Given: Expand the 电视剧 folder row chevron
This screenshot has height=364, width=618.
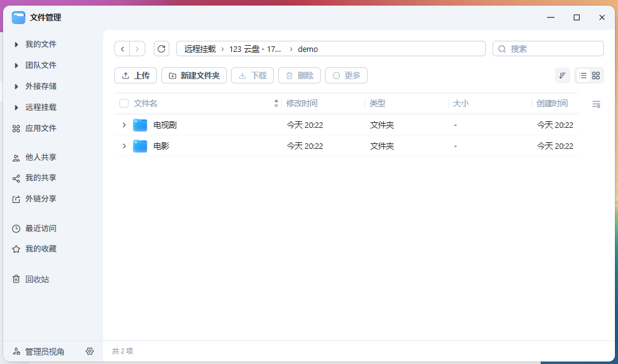Looking at the screenshot, I should (x=124, y=125).
